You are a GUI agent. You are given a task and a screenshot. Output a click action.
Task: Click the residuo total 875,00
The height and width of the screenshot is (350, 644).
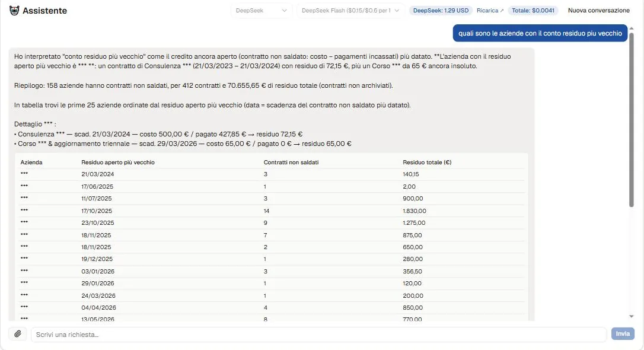point(412,235)
